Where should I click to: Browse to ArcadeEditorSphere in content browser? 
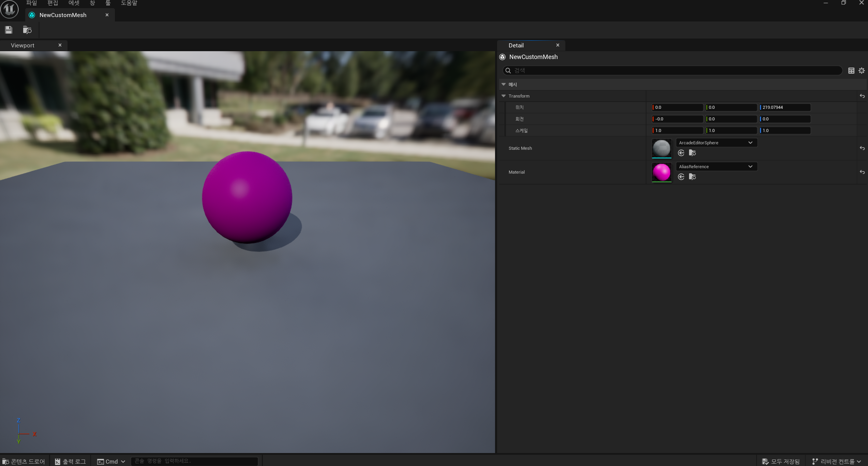pos(692,153)
